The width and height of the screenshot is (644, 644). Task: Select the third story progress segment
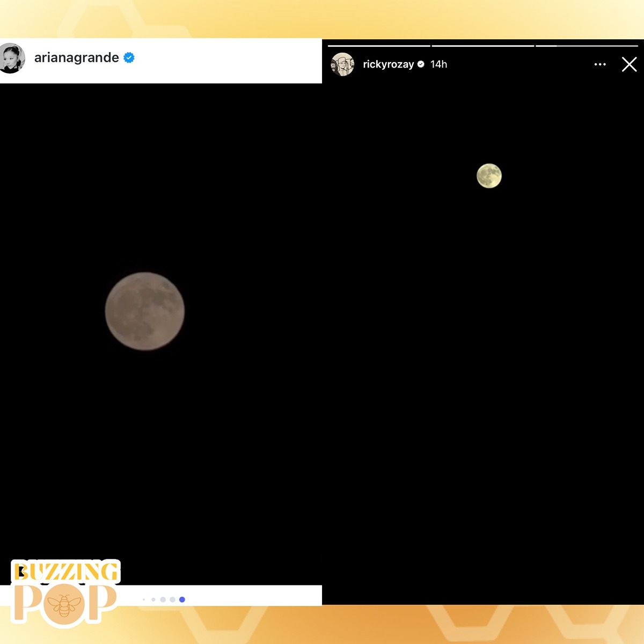pyautogui.click(x=587, y=46)
